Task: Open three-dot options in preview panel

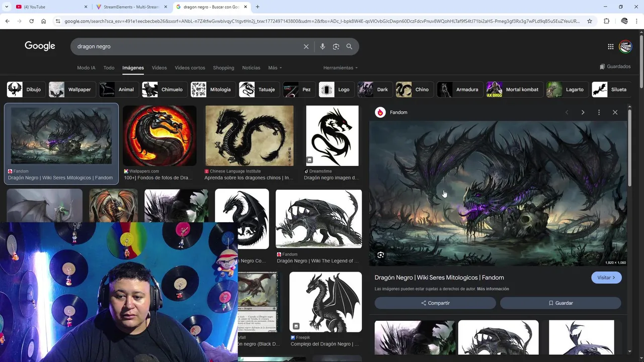Action: tap(599, 112)
